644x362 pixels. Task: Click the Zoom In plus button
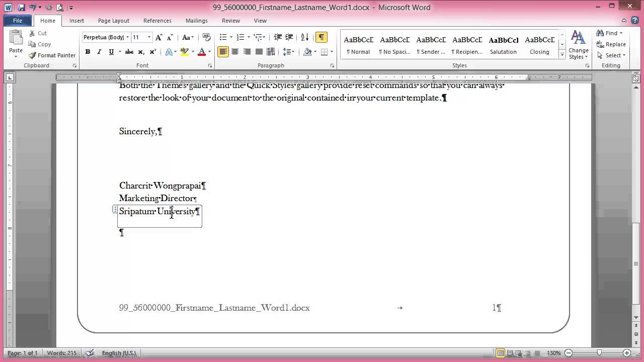[627, 353]
